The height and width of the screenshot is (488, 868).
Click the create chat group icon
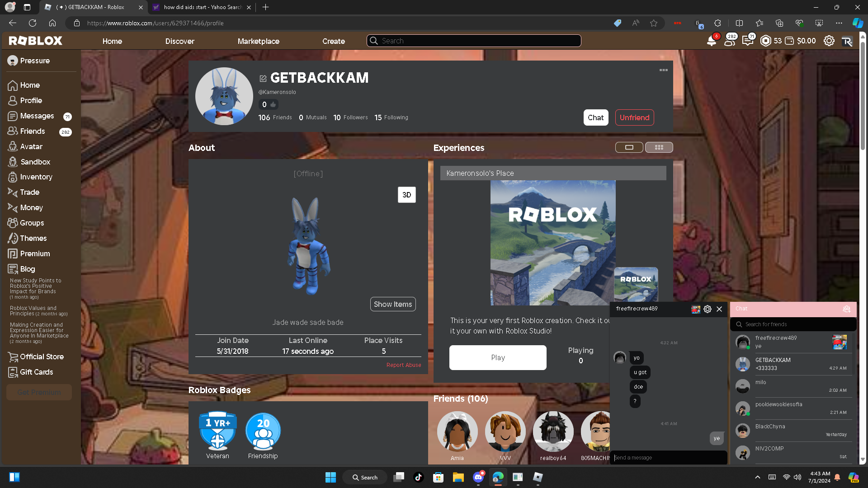pyautogui.click(x=847, y=309)
